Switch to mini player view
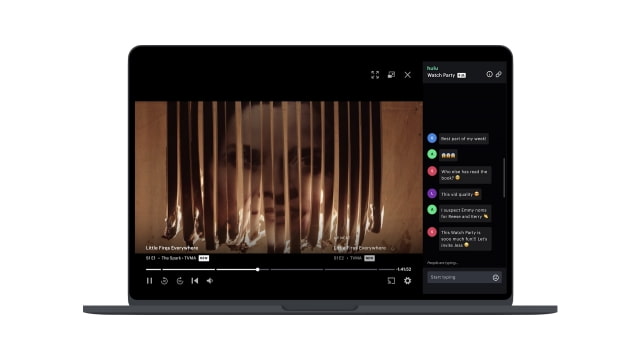 click(391, 74)
